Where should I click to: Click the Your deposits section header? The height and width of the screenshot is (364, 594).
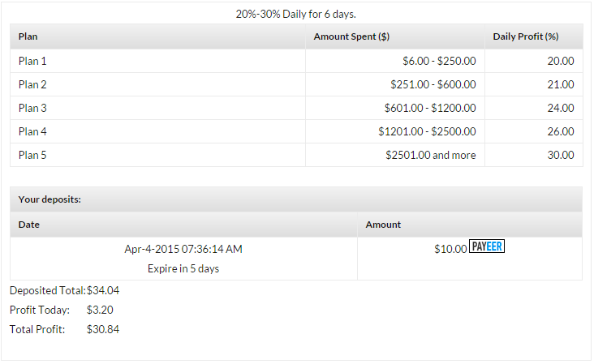coord(49,199)
